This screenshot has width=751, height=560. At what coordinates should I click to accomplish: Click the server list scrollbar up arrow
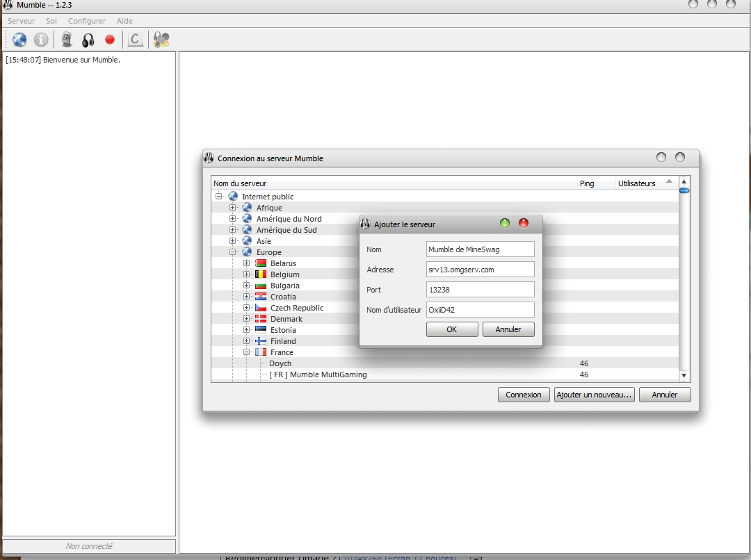point(684,181)
